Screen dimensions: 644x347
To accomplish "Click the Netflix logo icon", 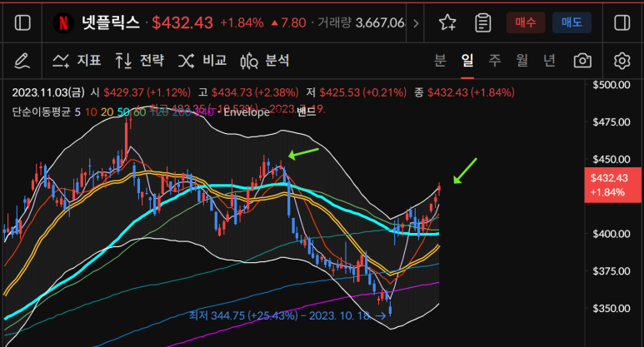I will [x=63, y=23].
